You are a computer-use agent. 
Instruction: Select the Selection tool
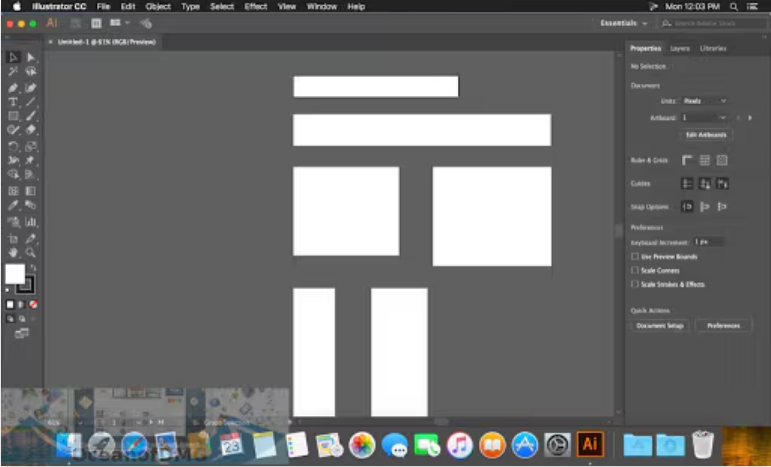coord(13,58)
